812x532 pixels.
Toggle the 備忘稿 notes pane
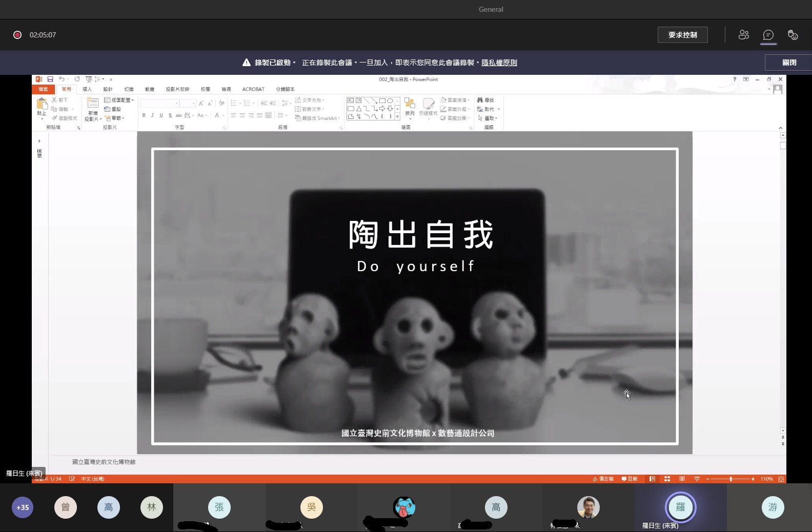tap(603, 479)
